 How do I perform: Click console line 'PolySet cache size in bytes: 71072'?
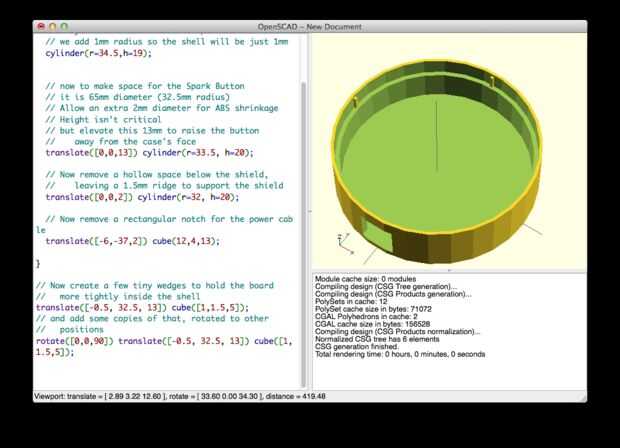[373, 309]
